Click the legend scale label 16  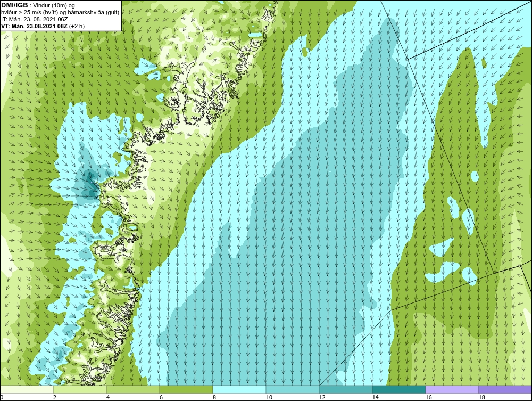428,397
